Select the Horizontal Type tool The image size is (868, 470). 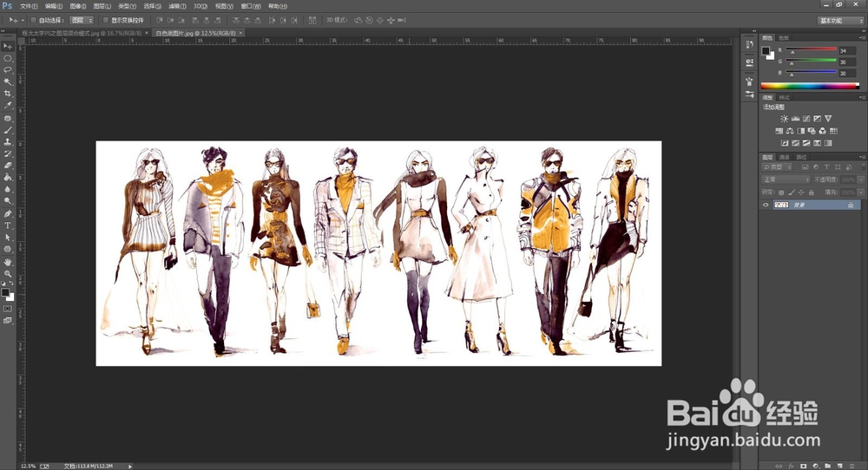click(x=8, y=225)
